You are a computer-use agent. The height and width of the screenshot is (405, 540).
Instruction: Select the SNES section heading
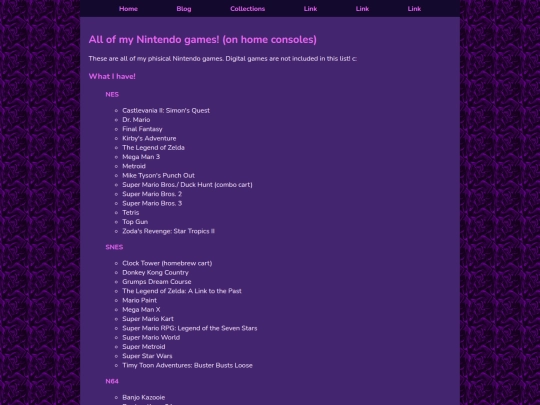[114, 247]
